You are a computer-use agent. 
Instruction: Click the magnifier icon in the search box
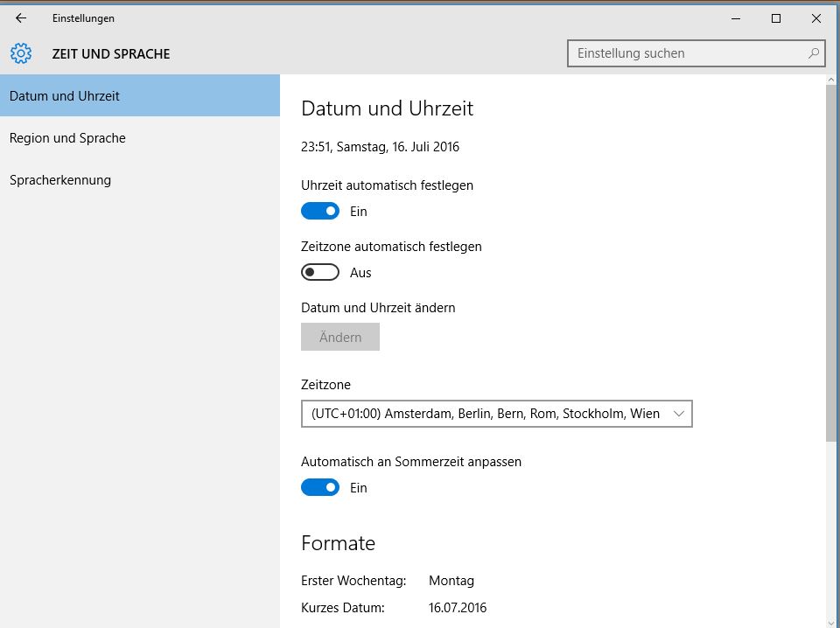(813, 53)
